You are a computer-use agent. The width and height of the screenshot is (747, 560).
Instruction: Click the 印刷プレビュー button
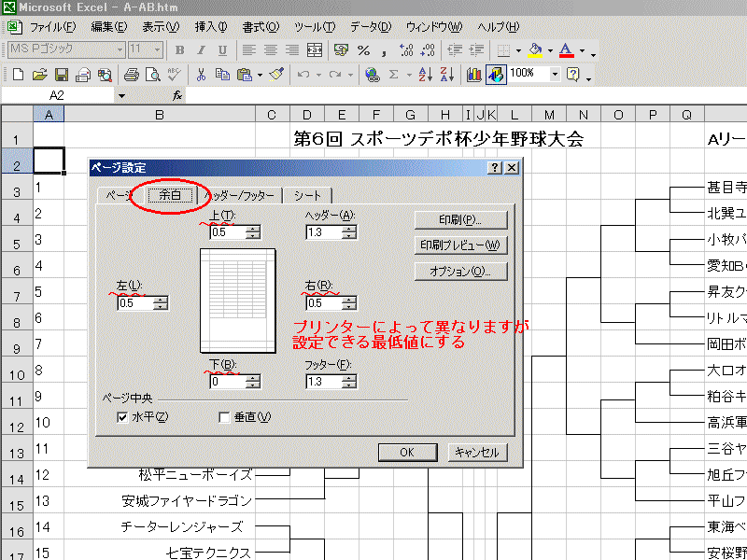[x=459, y=245]
